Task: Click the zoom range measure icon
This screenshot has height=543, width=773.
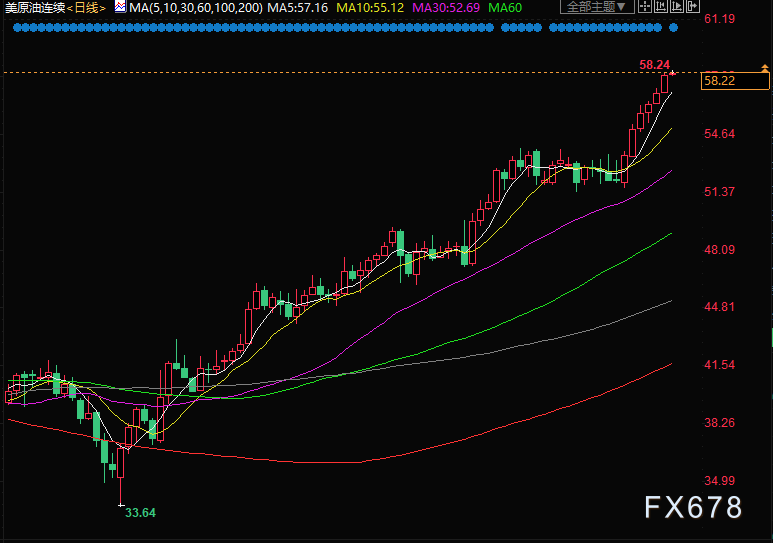Action: pos(661,6)
